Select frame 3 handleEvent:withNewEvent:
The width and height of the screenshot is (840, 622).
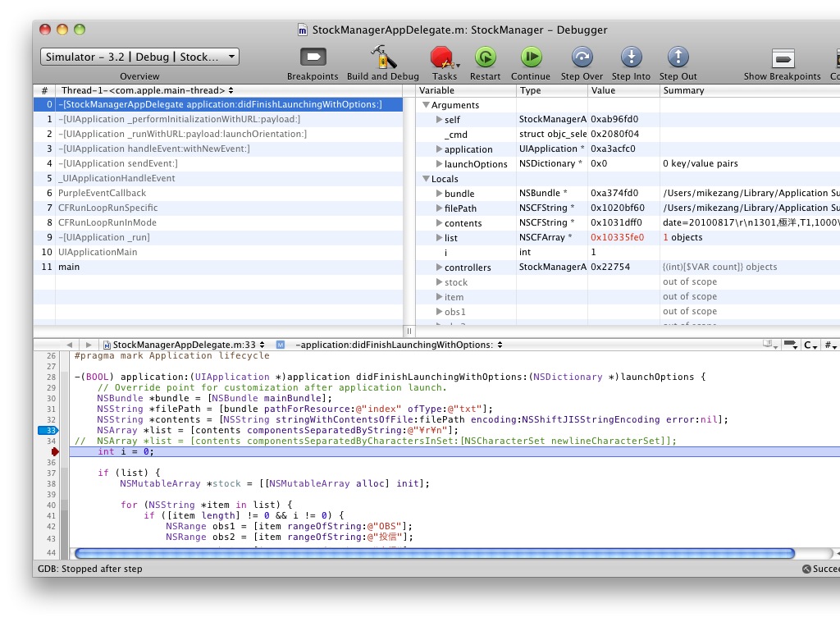click(x=218, y=149)
